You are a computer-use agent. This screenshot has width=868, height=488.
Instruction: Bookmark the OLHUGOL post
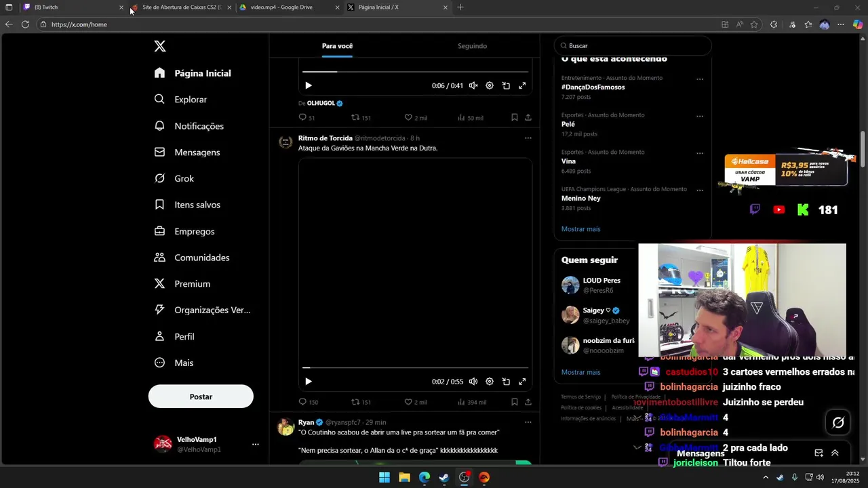click(x=515, y=117)
